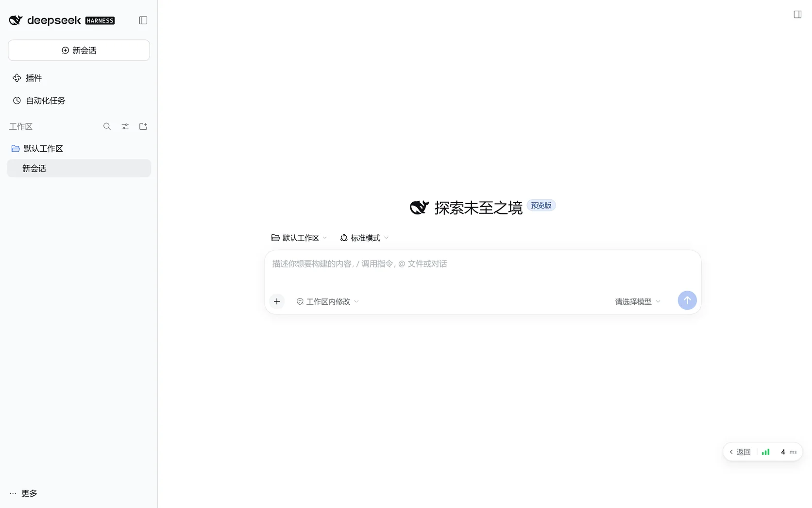The image size is (812, 508).
Task: Open the 更多 more menu
Action: pyautogui.click(x=23, y=493)
